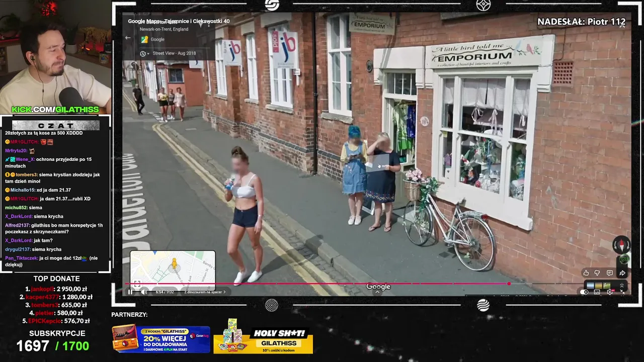Click 'Newark-on-Trent, England' location text
Image resolution: width=644 pixels, height=362 pixels.
coord(164,29)
